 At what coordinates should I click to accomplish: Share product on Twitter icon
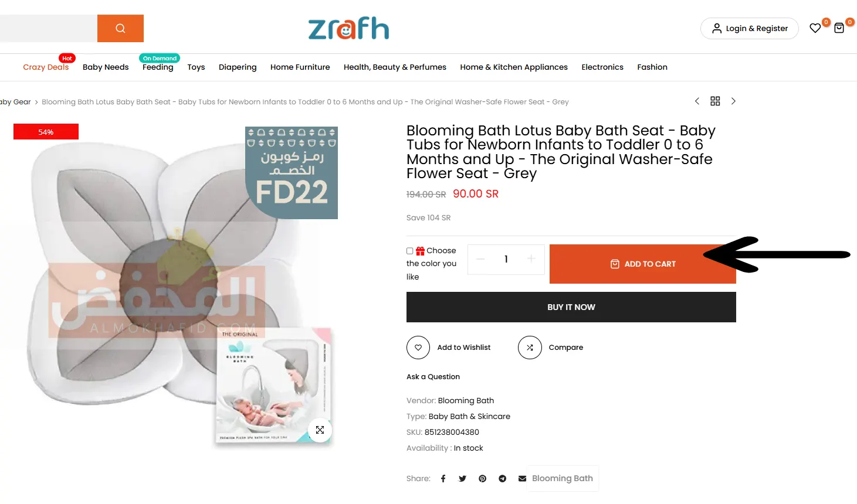click(463, 479)
